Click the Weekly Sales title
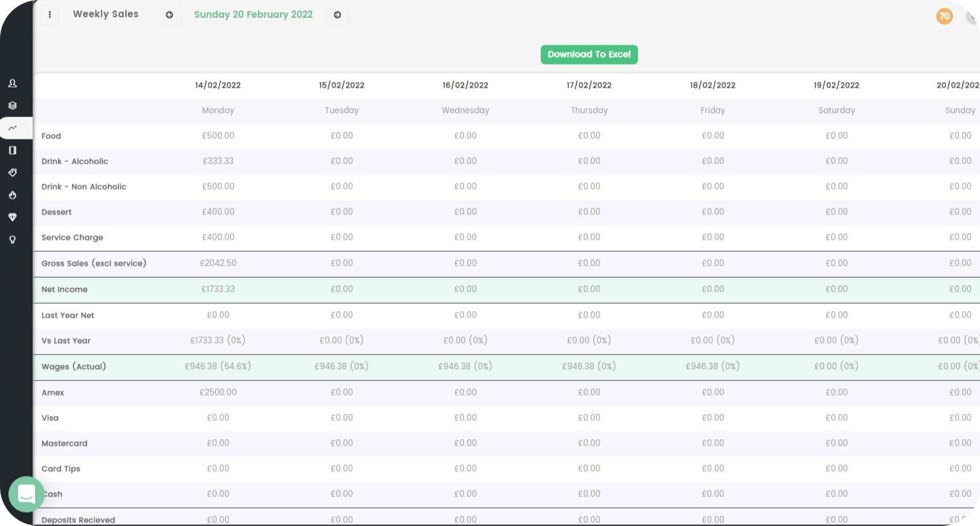The height and width of the screenshot is (526, 980). pos(106,14)
